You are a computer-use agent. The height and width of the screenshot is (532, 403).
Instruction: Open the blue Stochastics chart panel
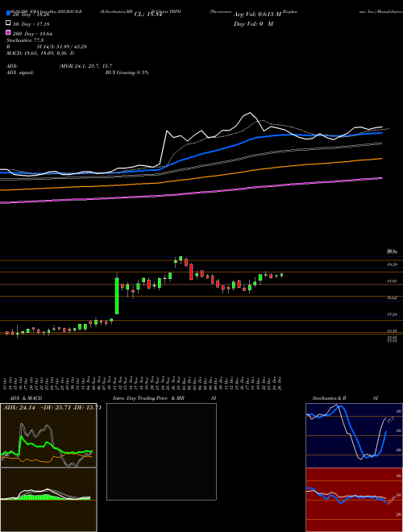[x=354, y=435]
